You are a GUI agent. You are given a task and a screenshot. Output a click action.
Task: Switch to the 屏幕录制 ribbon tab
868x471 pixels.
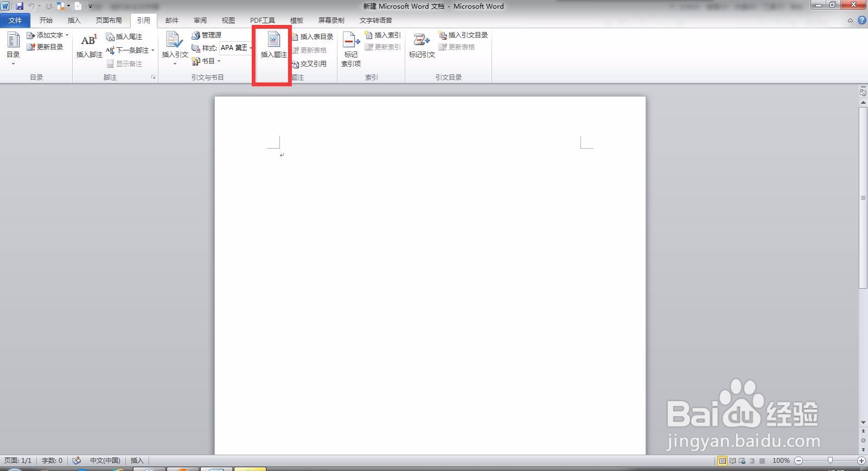331,21
